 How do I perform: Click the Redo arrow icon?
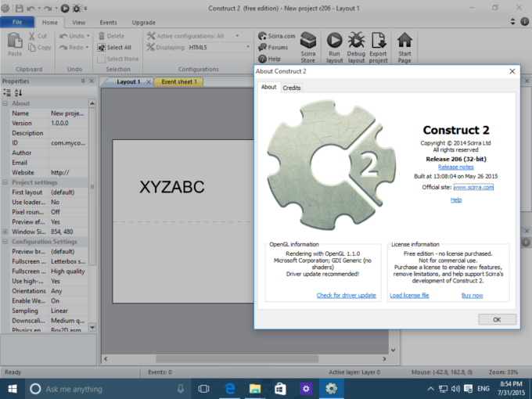tap(63, 48)
